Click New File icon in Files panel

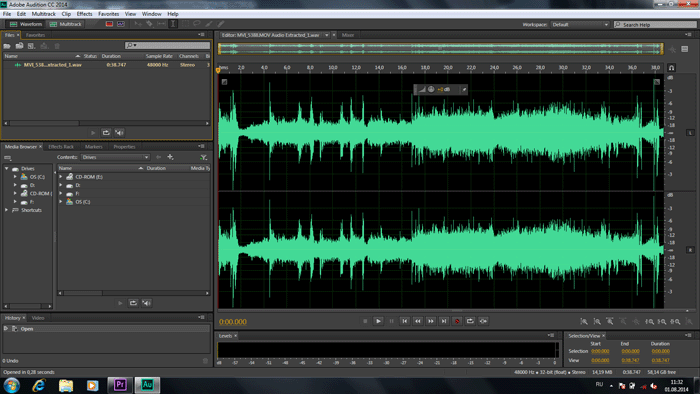point(31,46)
